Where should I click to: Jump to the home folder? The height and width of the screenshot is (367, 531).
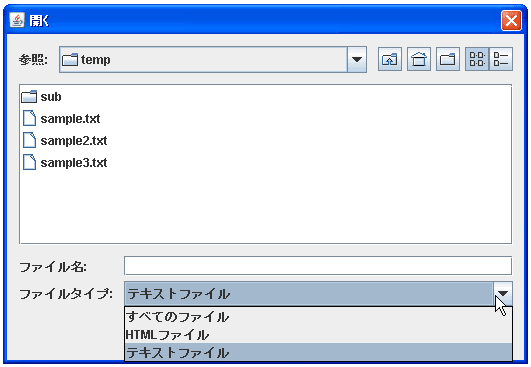(419, 59)
